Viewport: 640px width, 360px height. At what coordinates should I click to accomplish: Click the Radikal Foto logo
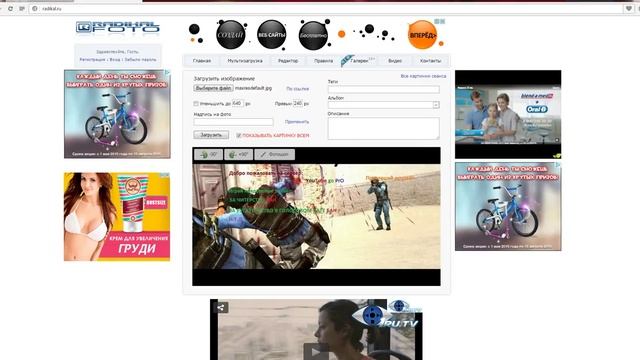[x=118, y=27]
